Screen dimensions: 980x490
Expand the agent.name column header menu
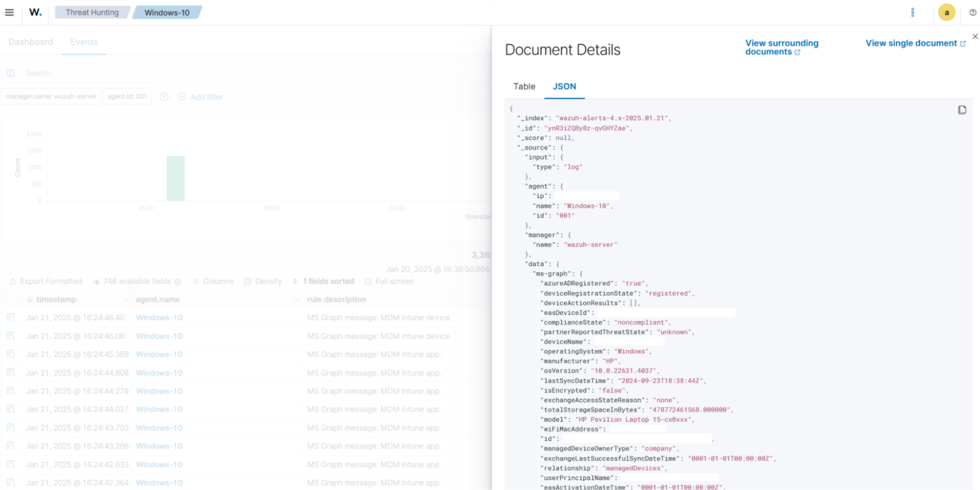297,300
